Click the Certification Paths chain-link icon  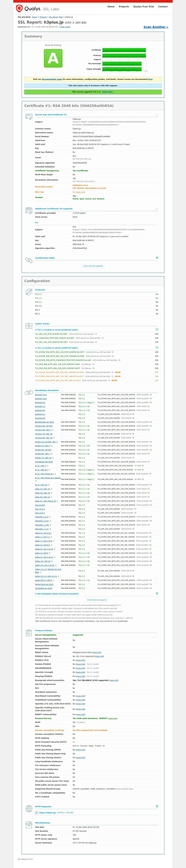(29, 260)
